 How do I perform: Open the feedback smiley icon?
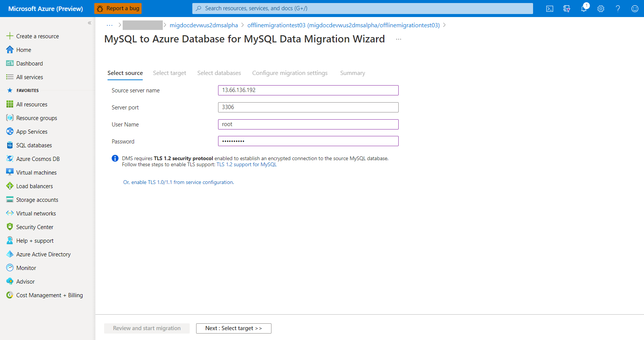[635, 9]
